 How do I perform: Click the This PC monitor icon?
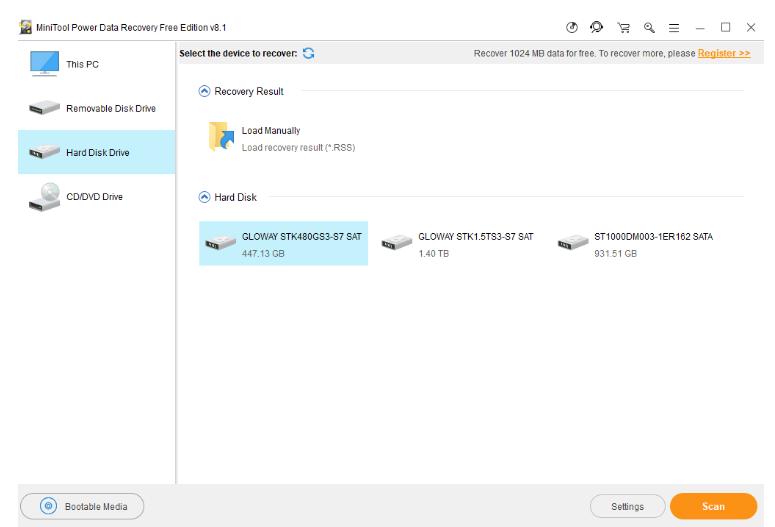(44, 64)
